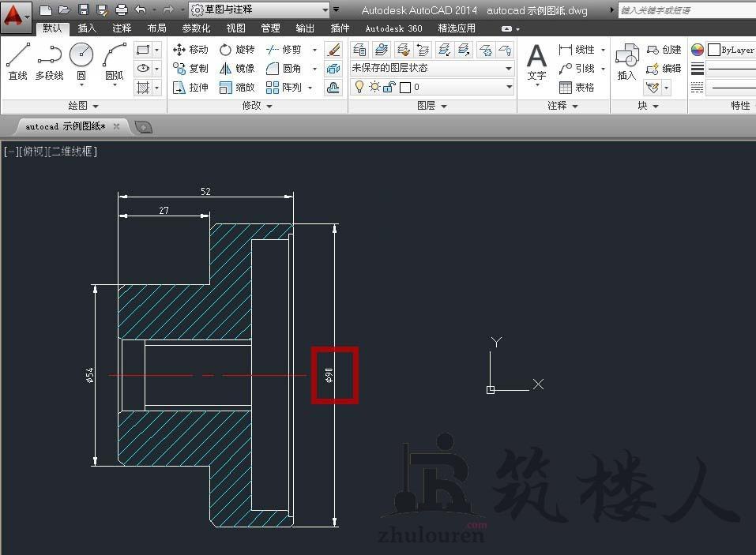Viewport: 756px width, 555px height.
Task: Click the Erase tool icon
Action: (x=333, y=50)
